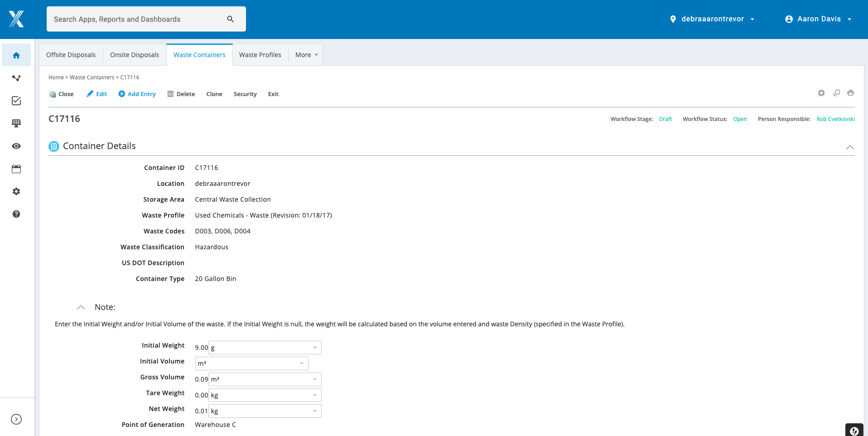Switch to the Offsite Disposals tab

(x=71, y=55)
